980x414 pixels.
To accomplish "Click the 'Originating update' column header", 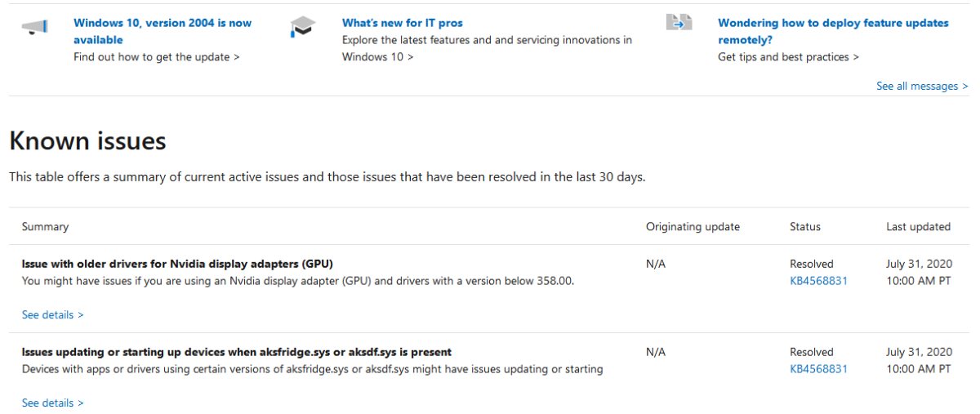I will 693,226.
